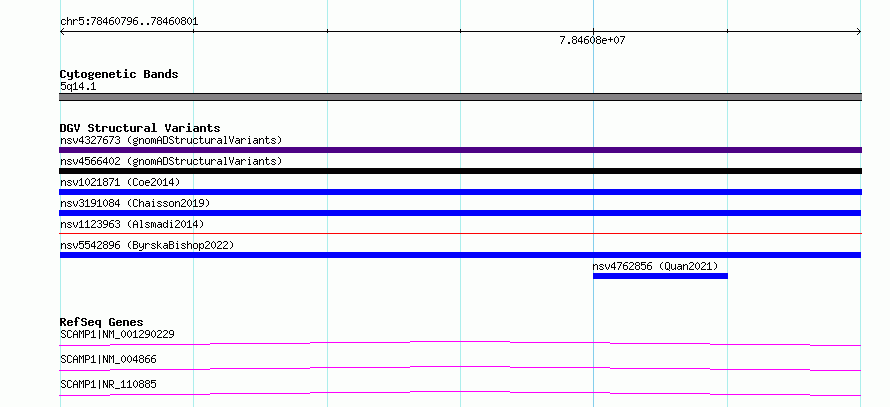Click the SCAMP1|NR_110885 transcript label
890x407 pixels.
tap(108, 384)
